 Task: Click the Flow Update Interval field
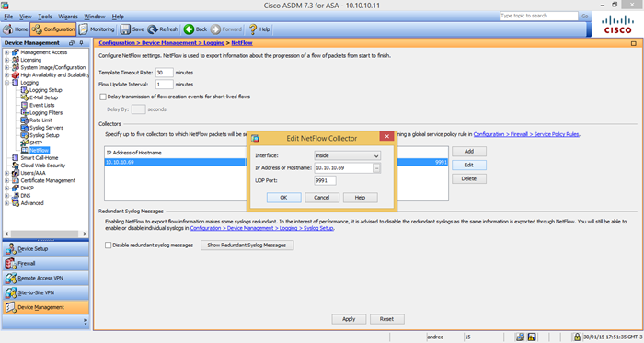(x=164, y=84)
